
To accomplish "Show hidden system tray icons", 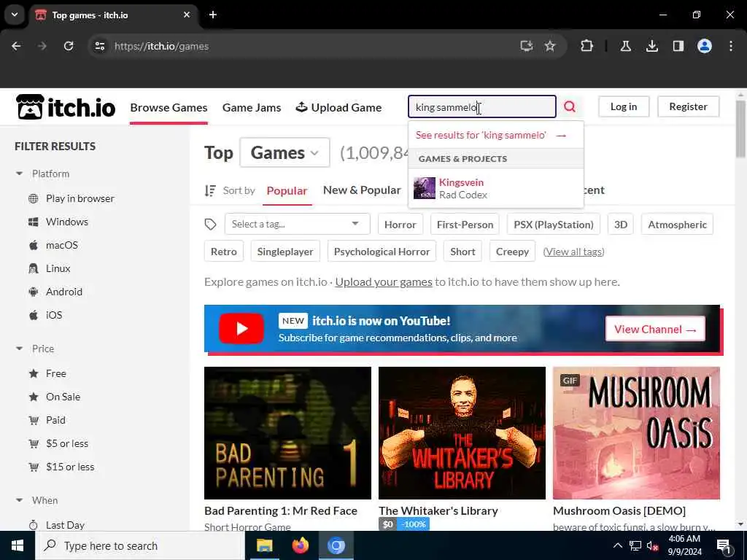I will tap(617, 545).
